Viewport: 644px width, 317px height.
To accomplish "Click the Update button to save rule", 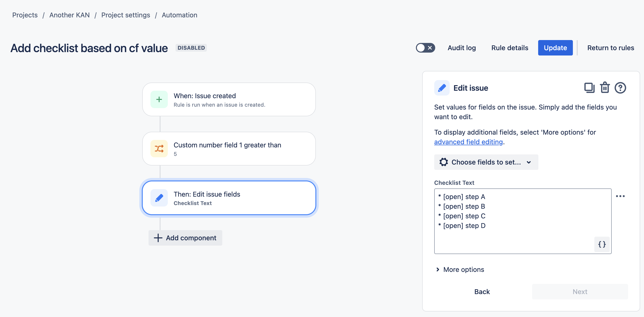I will 555,48.
